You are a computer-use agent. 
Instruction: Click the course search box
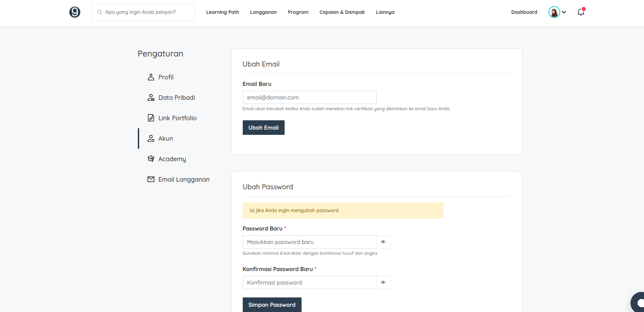tap(143, 12)
